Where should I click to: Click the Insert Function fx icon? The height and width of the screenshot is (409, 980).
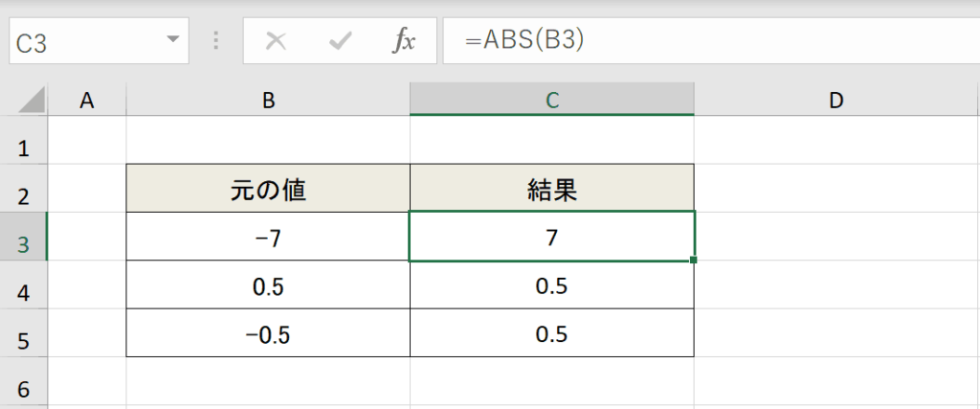[403, 41]
